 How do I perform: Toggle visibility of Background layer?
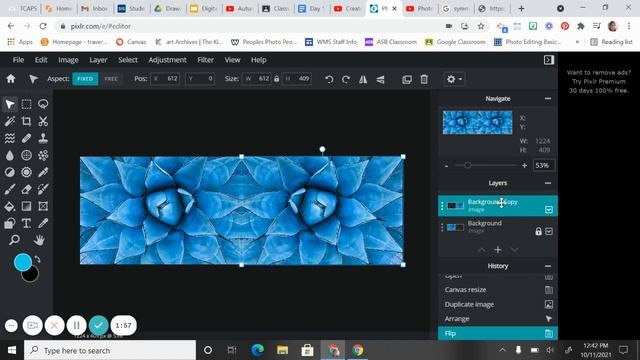click(549, 231)
